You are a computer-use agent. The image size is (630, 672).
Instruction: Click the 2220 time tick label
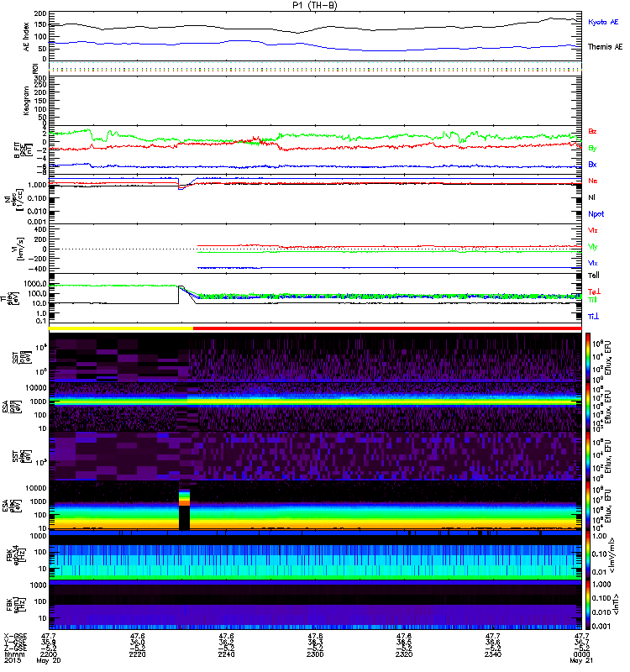point(137,654)
